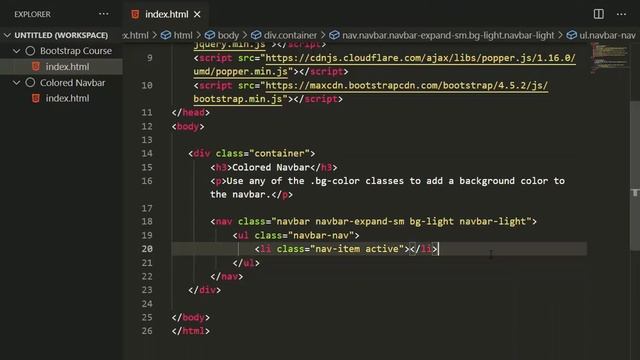This screenshot has width=640, height=360.
Task: Click the EXPLORER panel title
Action: pyautogui.click(x=32, y=14)
